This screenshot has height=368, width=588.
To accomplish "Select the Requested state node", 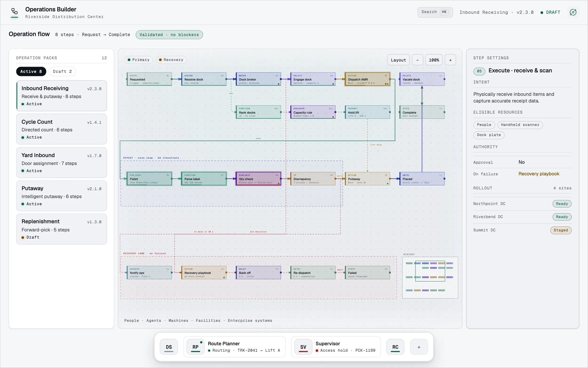I will pos(149,79).
